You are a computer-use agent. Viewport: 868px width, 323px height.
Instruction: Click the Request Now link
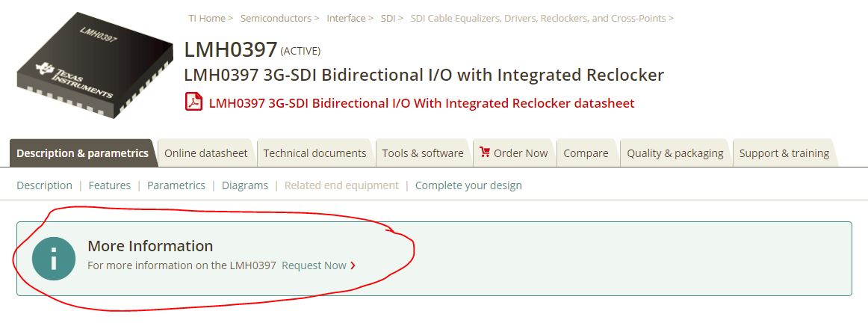pos(314,265)
